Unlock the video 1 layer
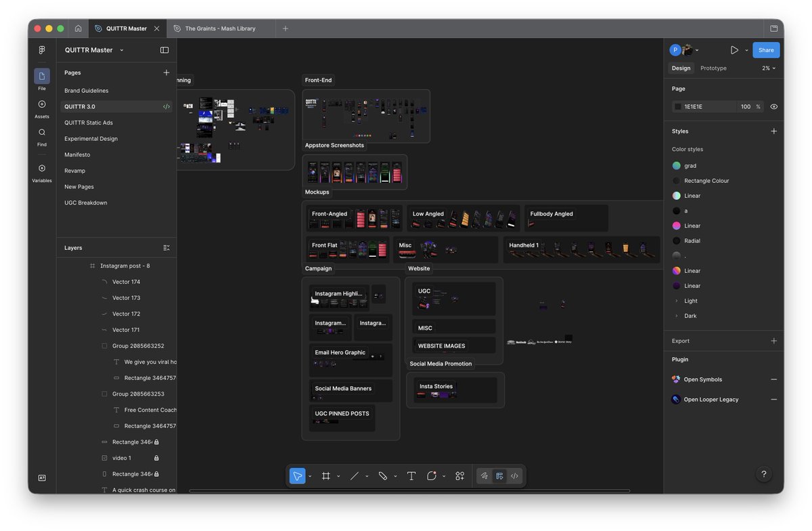 point(156,458)
